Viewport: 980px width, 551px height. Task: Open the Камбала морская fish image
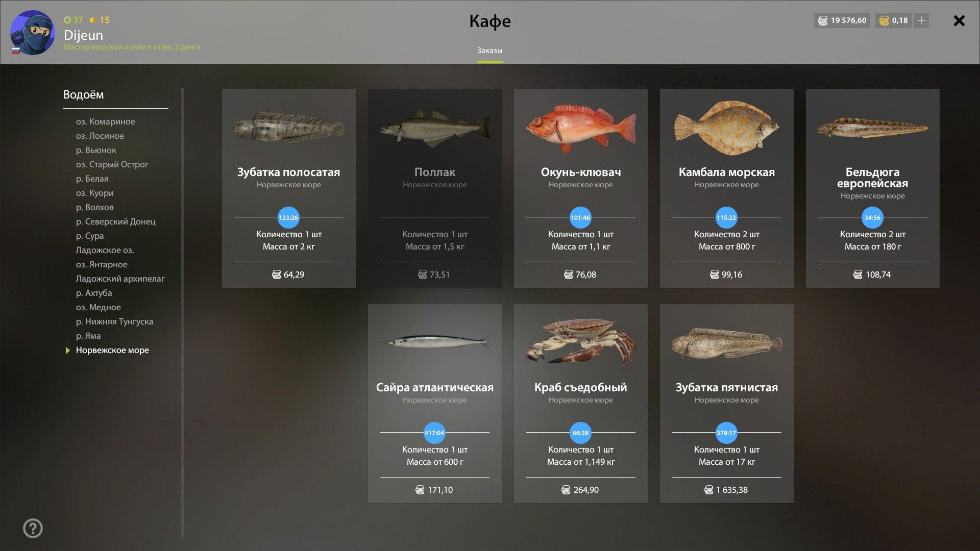click(x=726, y=128)
